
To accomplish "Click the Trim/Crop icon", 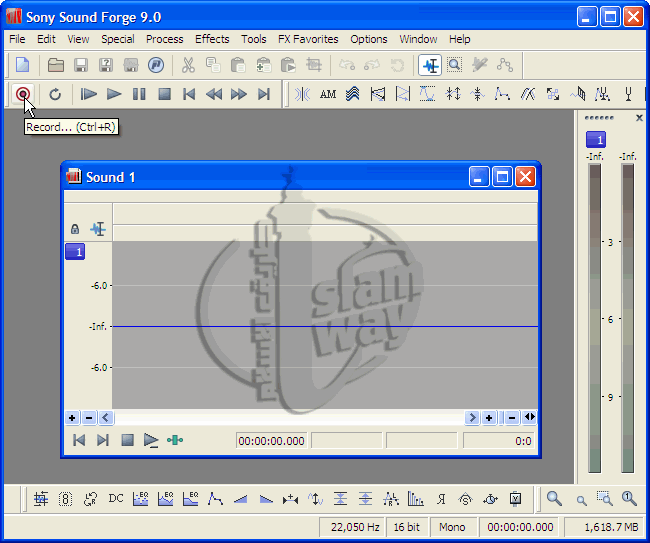I will point(313,65).
